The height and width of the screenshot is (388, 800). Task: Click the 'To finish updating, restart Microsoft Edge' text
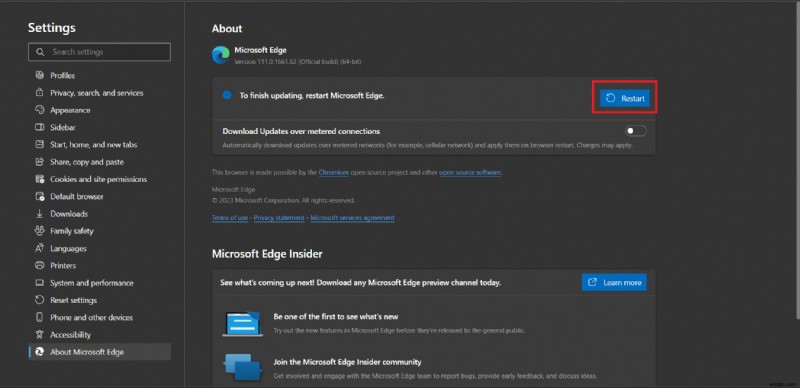pyautogui.click(x=312, y=95)
